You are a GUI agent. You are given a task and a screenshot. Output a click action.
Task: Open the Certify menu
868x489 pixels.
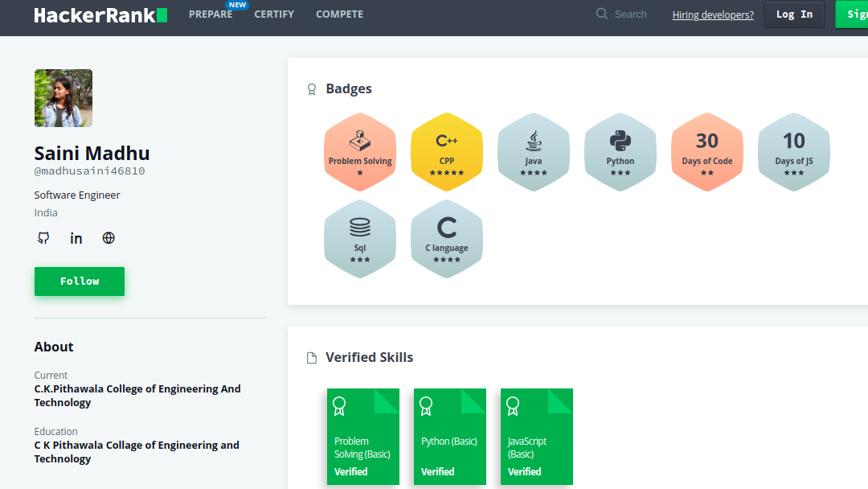coord(274,14)
